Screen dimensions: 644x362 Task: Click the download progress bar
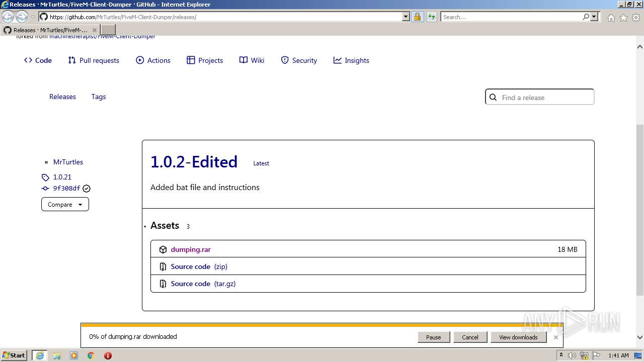pyautogui.click(x=321, y=325)
